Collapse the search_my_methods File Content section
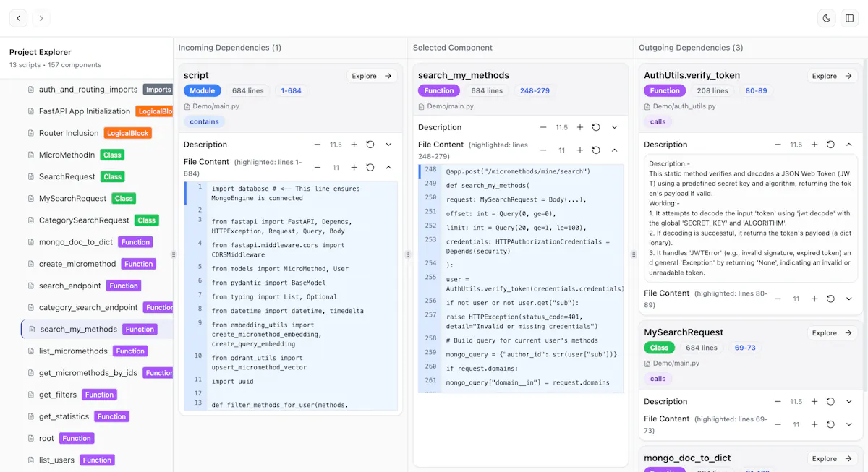Image resolution: width=868 pixels, height=472 pixels. coord(614,150)
